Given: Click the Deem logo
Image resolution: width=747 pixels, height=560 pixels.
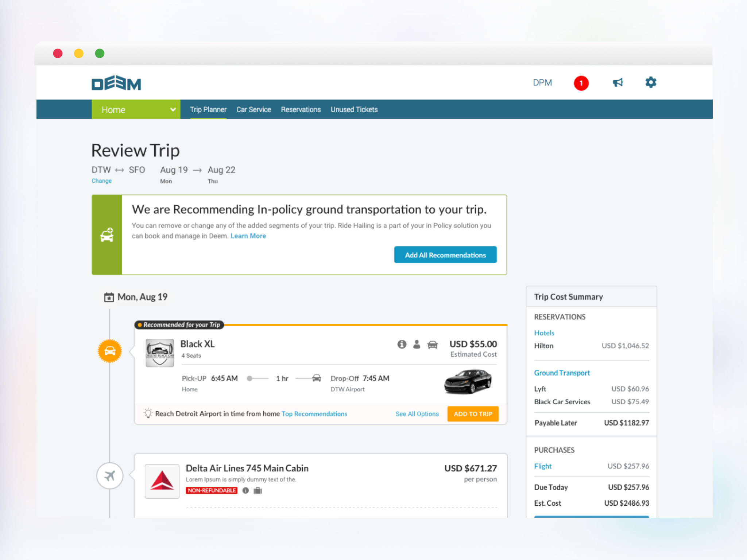Looking at the screenshot, I should click(x=116, y=83).
